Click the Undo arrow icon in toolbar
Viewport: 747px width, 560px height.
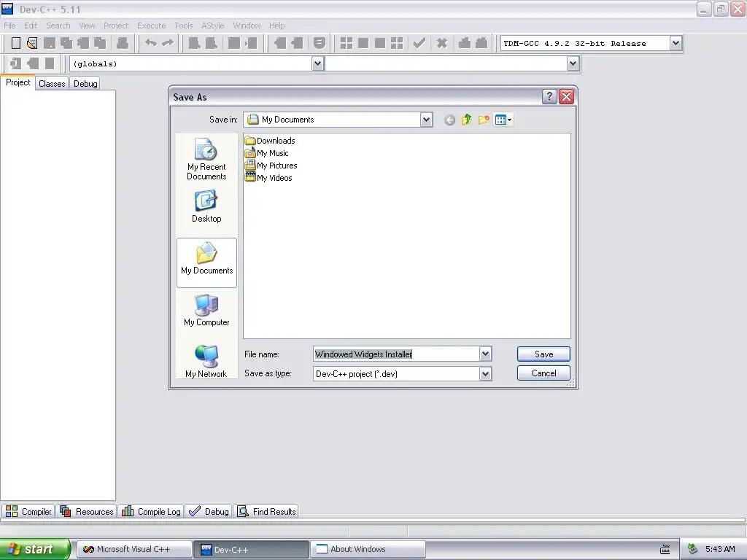150,43
